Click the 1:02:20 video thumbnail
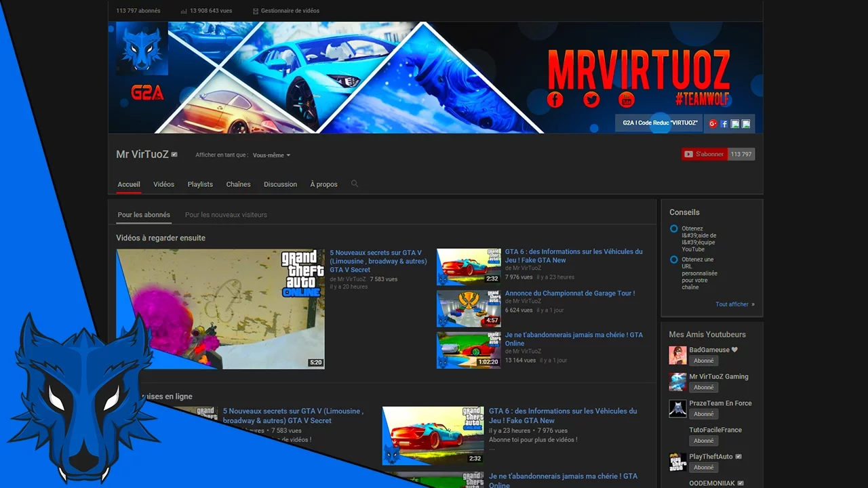Image resolution: width=868 pixels, height=488 pixels. [469, 350]
